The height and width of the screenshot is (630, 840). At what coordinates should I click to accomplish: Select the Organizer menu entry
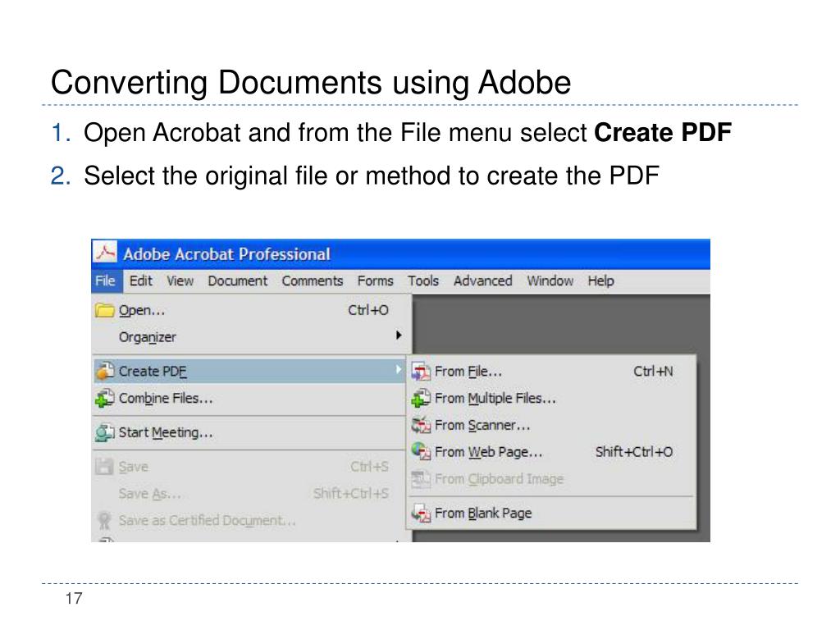click(x=249, y=337)
